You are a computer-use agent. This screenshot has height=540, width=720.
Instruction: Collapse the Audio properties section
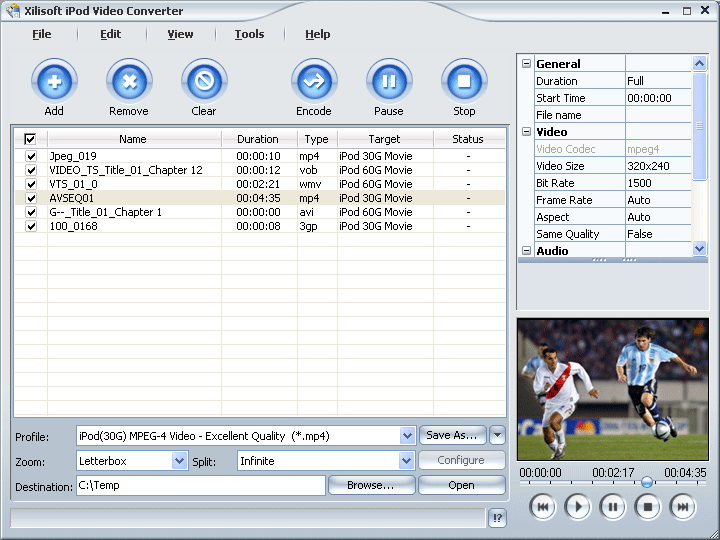[x=526, y=251]
